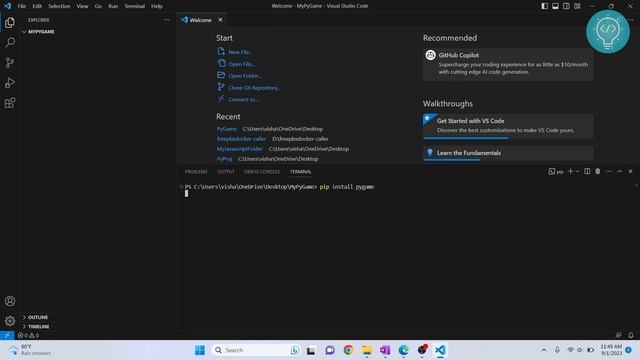Screen dimensions: 640x360
Task: Split the terminal panel
Action: coord(587,171)
